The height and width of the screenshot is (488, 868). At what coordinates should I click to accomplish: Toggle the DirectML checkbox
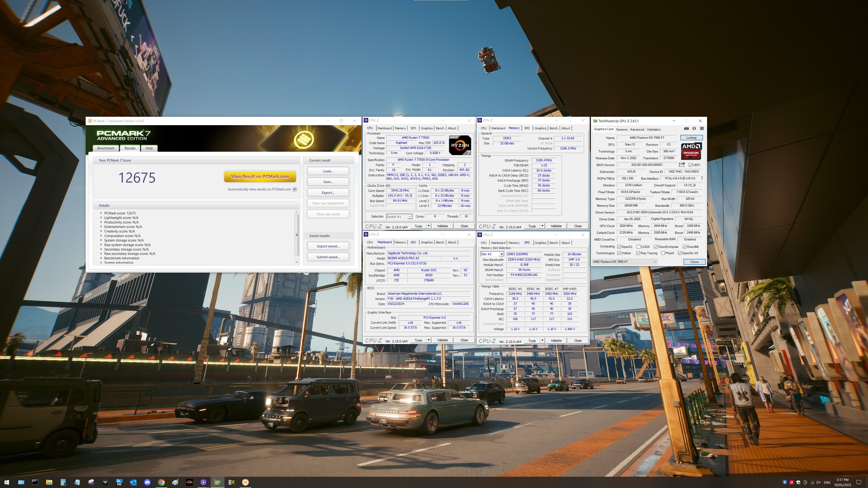[x=685, y=247]
